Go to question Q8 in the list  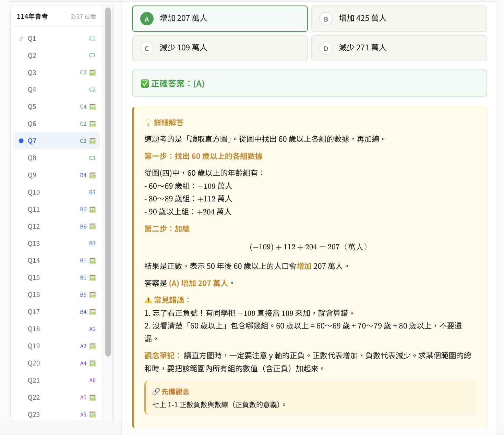click(32, 158)
